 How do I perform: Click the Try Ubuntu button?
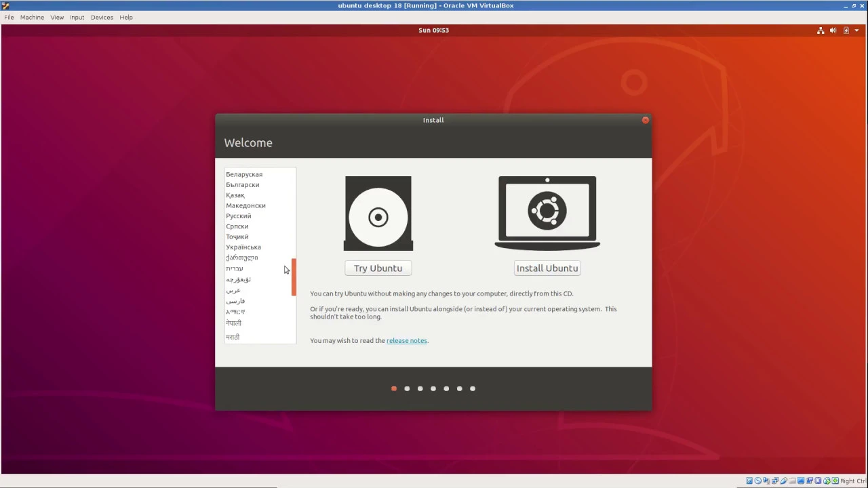pos(378,268)
